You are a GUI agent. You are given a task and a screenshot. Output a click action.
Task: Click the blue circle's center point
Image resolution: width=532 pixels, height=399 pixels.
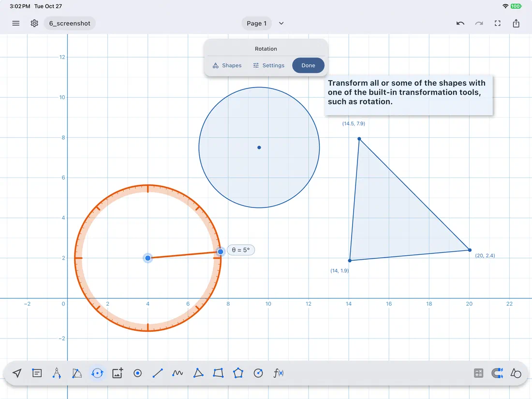coord(259,148)
